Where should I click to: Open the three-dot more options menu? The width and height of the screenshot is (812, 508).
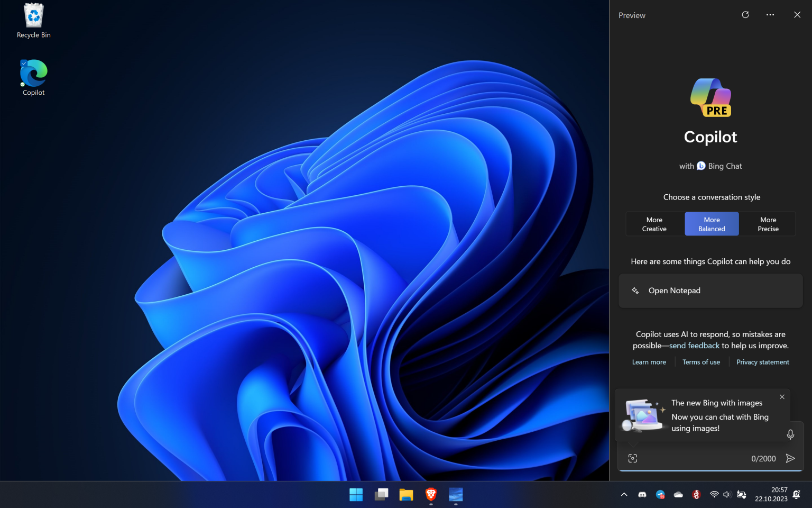tap(770, 15)
